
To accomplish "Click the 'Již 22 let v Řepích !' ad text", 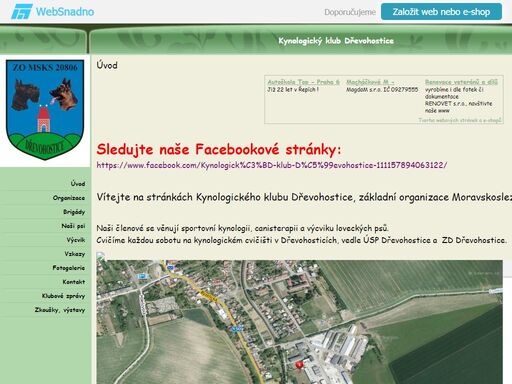I will pos(293,90).
